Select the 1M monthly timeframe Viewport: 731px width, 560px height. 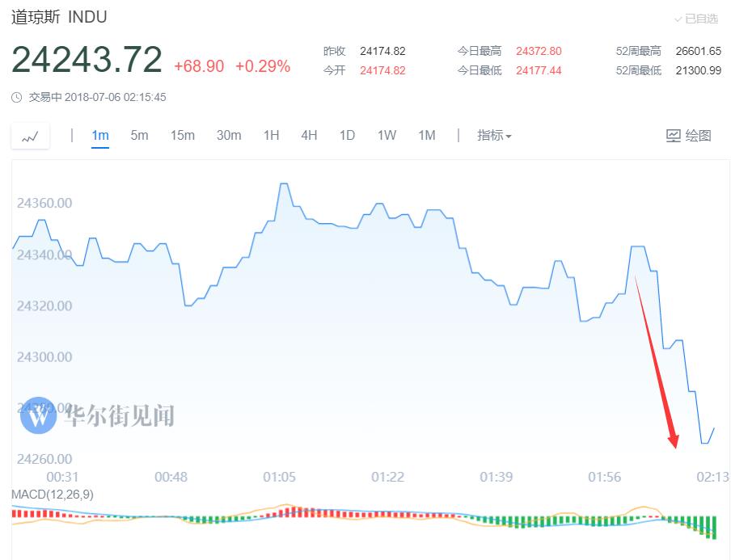click(x=427, y=136)
